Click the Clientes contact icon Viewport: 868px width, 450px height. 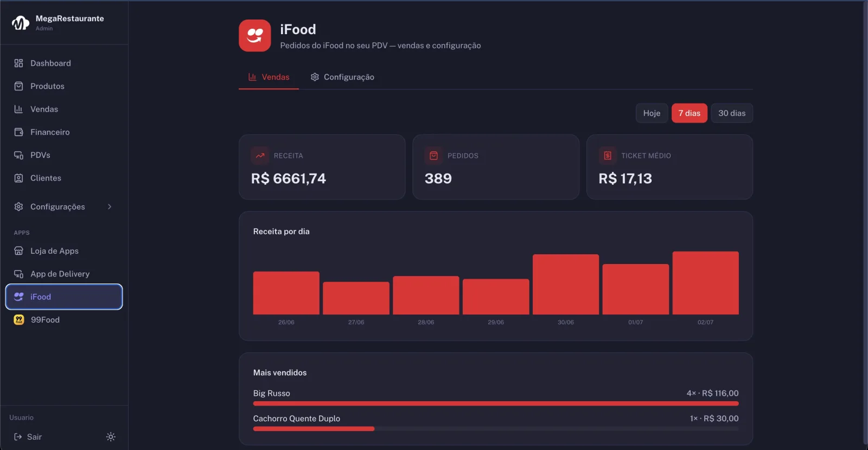[18, 178]
